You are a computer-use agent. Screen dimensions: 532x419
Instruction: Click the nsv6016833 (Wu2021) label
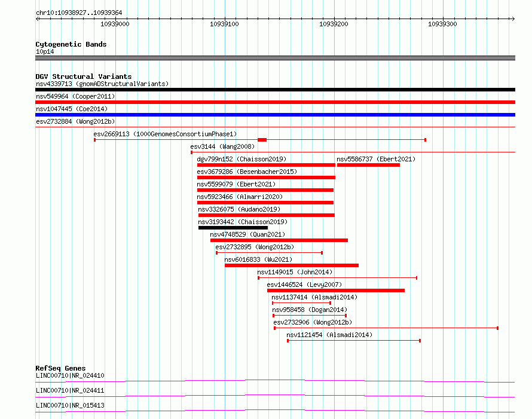click(258, 259)
